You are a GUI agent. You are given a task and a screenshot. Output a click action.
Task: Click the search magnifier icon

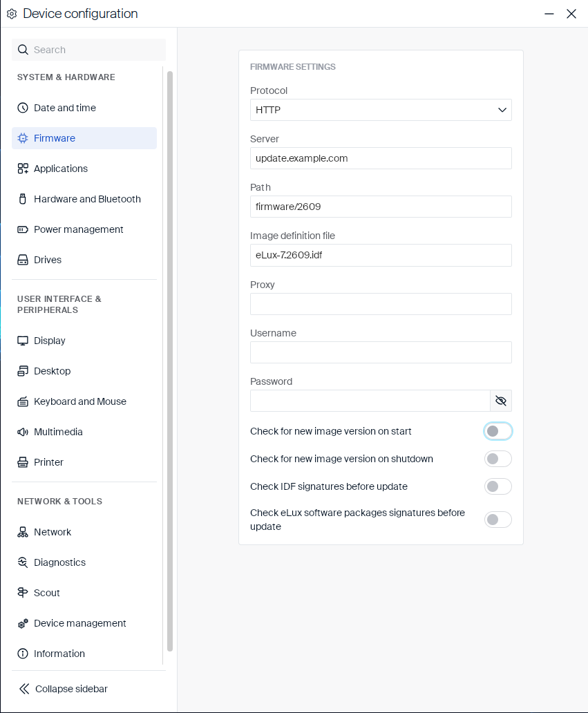[x=23, y=50]
